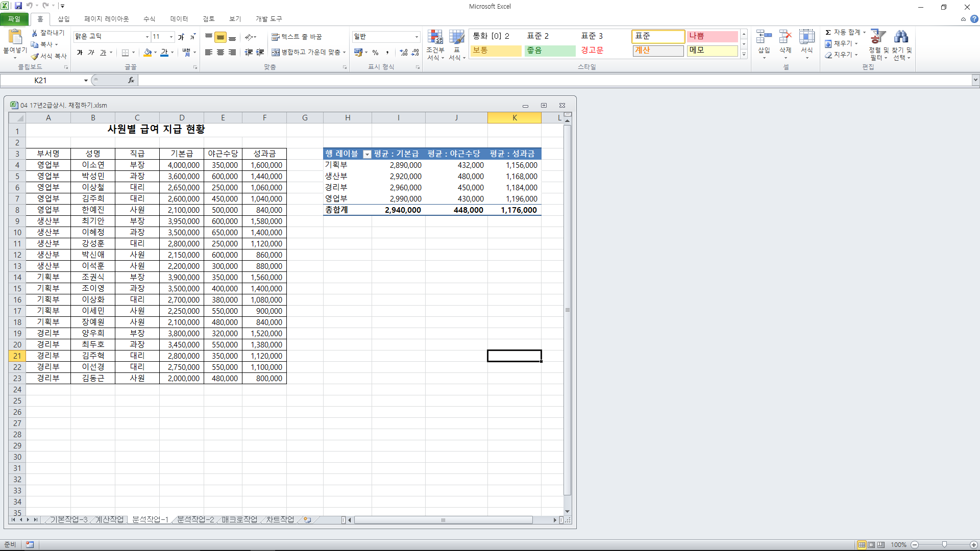This screenshot has height=551, width=980.
Task: Toggle bold formatting (가) button
Action: point(80,53)
